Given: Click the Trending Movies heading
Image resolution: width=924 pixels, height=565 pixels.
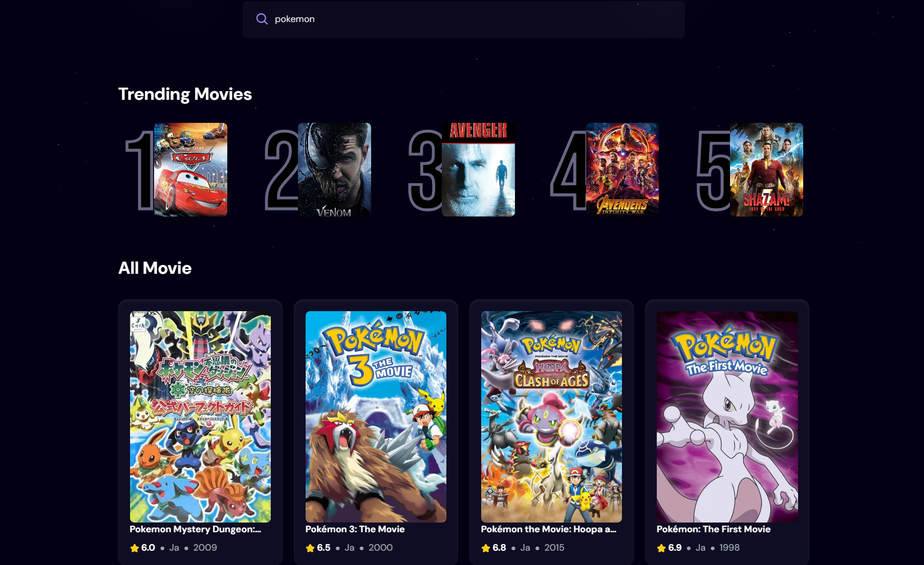Looking at the screenshot, I should [x=185, y=94].
